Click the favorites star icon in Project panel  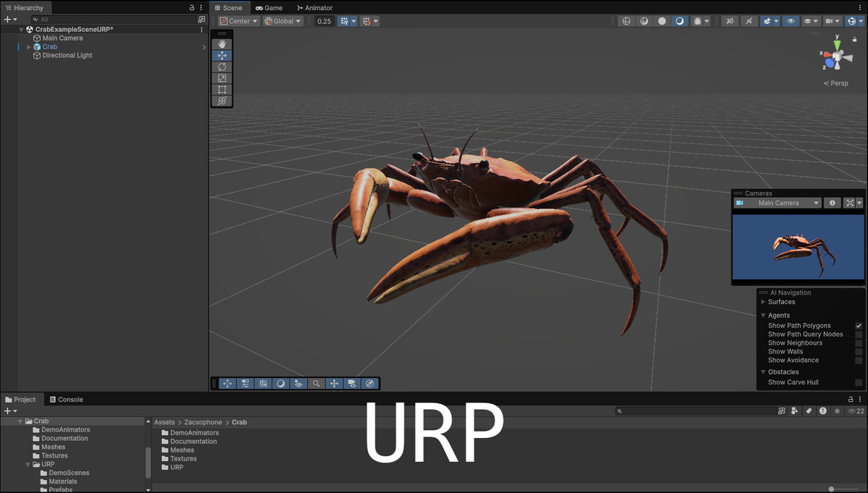(837, 411)
